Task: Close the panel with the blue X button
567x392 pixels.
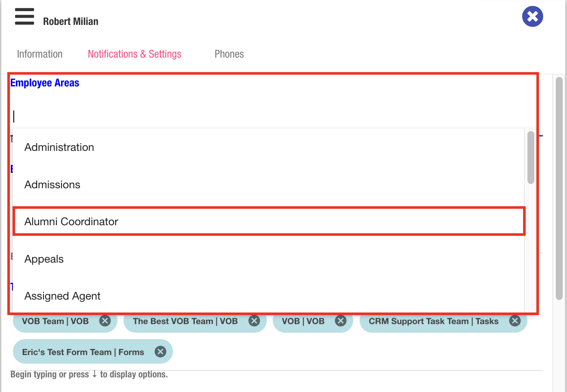Action: click(x=532, y=17)
